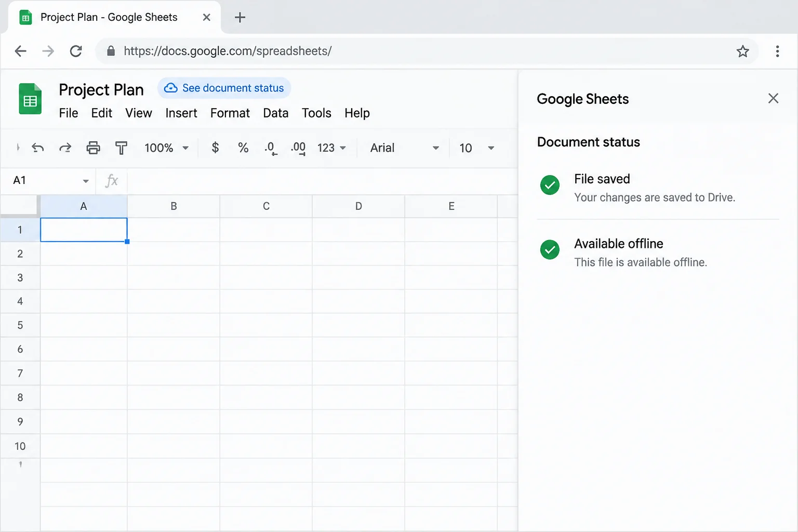
Task: Click the Project Plan document title
Action: click(x=101, y=90)
